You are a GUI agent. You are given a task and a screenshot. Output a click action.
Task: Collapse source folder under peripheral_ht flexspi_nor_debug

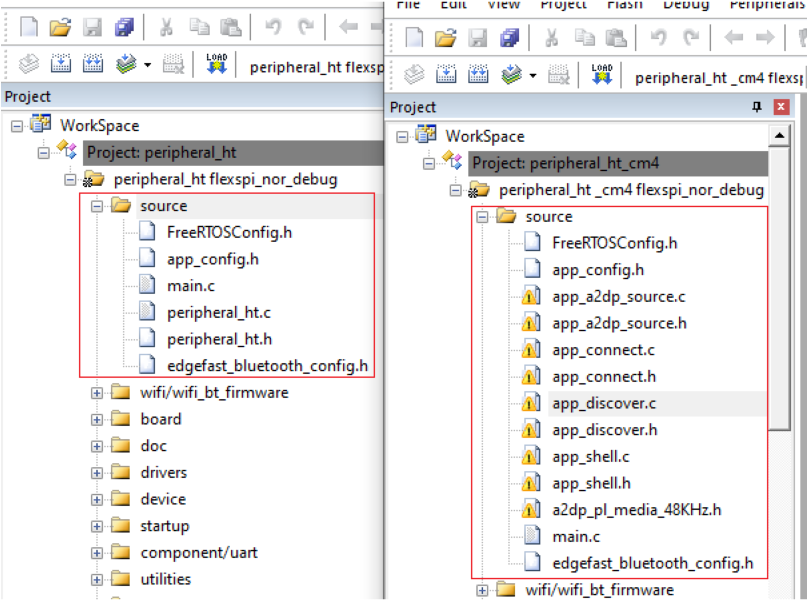(97, 206)
